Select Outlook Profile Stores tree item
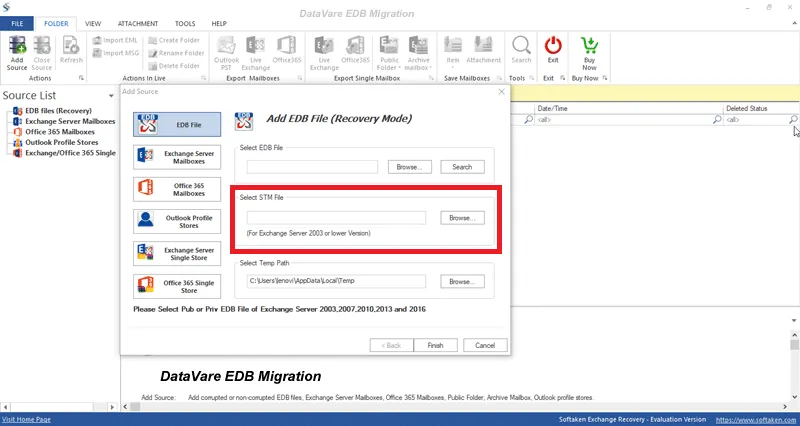Viewport: 800px width, 426px height. pos(61,142)
